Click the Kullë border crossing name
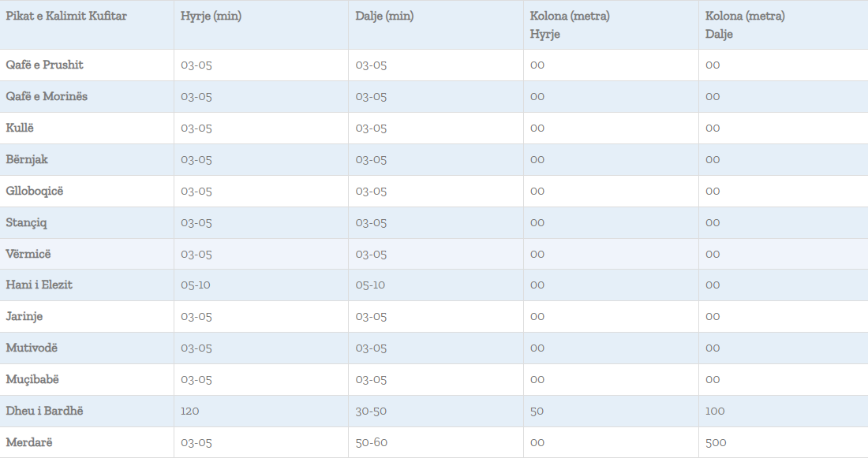 (x=20, y=128)
